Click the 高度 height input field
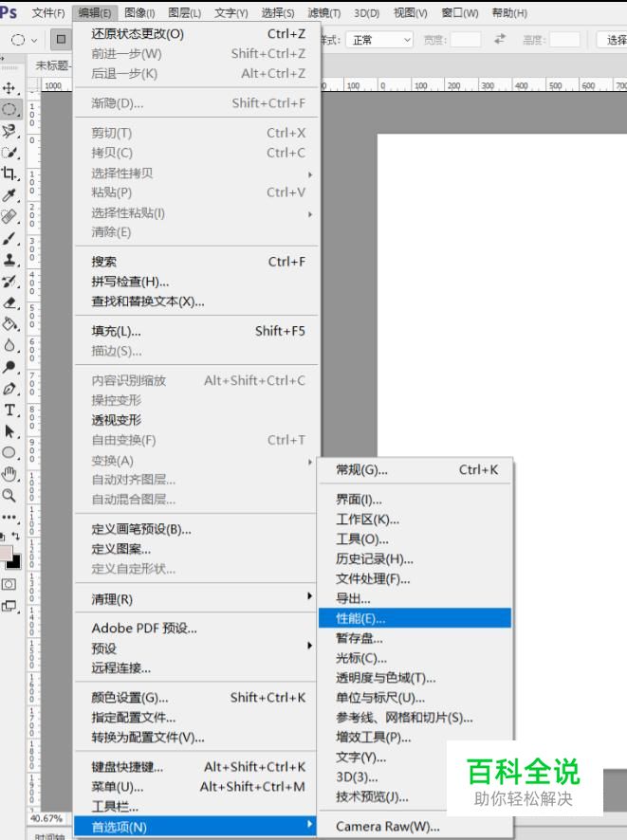Viewport: 627px width, 840px height. (x=564, y=40)
